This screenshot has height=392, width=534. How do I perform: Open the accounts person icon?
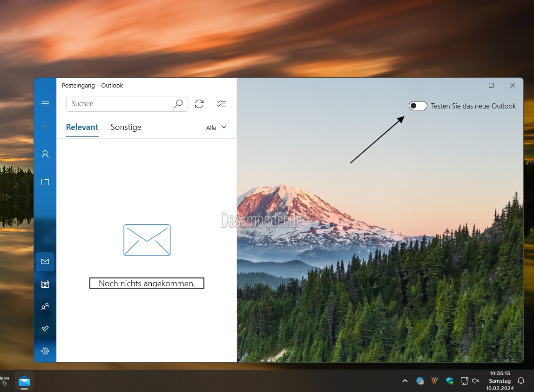tap(45, 154)
